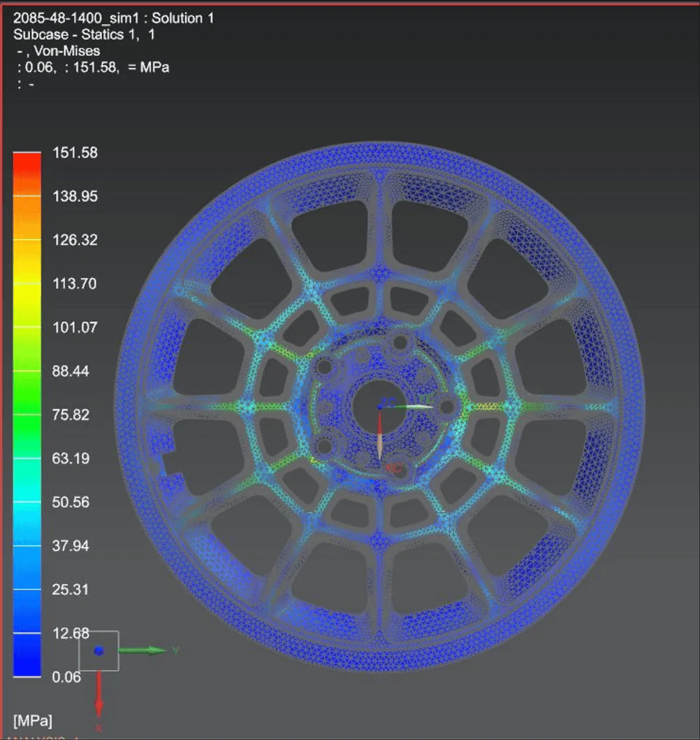Click the WCS marker at the wheel hub center
The width and height of the screenshot is (700, 740).
(x=380, y=408)
